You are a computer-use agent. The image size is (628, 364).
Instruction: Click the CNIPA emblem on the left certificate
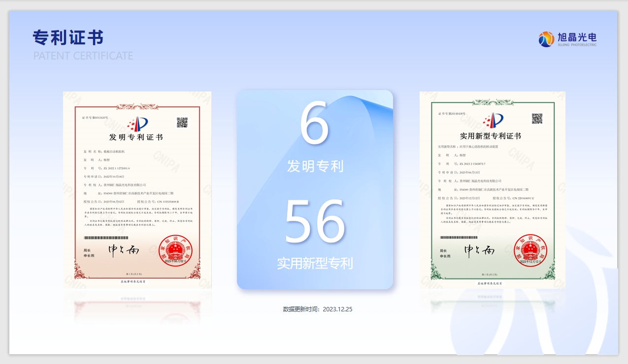click(137, 123)
